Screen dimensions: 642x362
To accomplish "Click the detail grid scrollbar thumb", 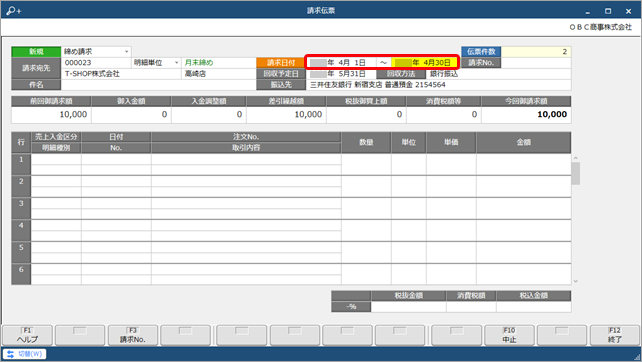I will click(576, 173).
